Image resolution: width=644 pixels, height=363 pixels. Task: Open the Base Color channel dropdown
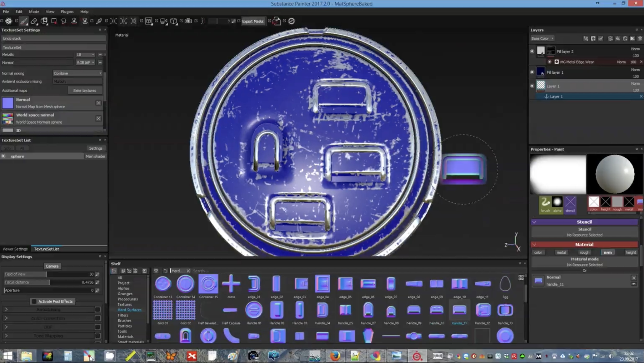[x=542, y=39]
